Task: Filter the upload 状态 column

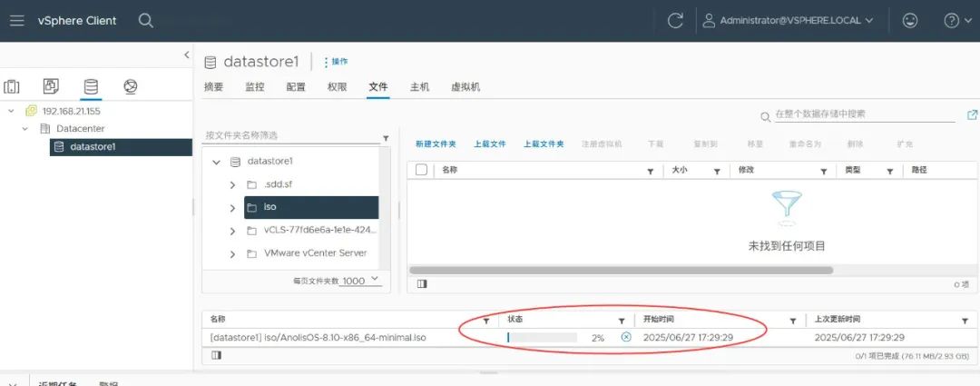Action: (x=622, y=321)
